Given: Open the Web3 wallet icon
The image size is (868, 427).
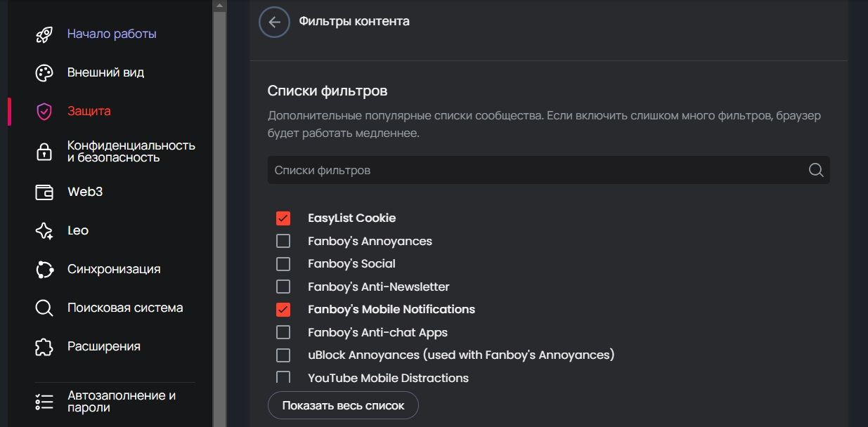Looking at the screenshot, I should [44, 192].
